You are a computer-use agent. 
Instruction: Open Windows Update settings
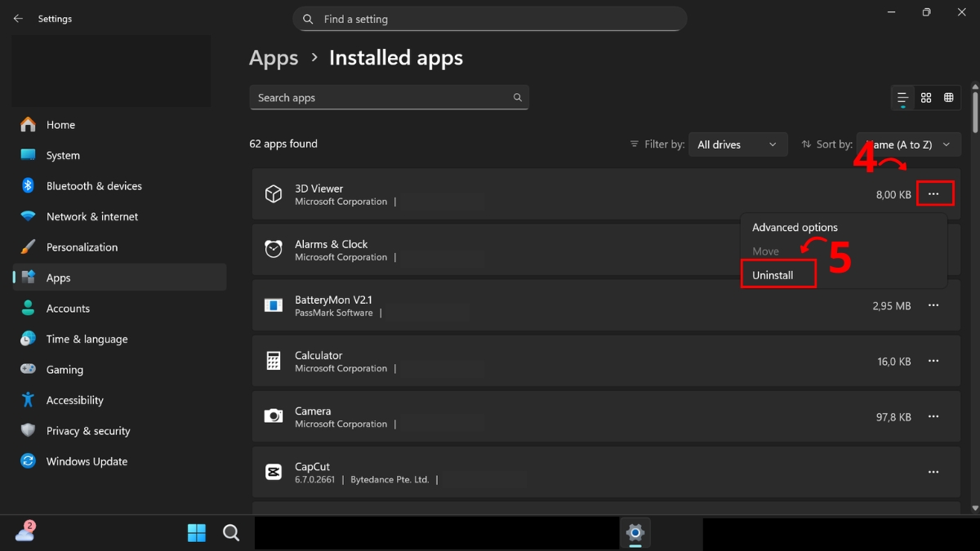[x=87, y=461]
